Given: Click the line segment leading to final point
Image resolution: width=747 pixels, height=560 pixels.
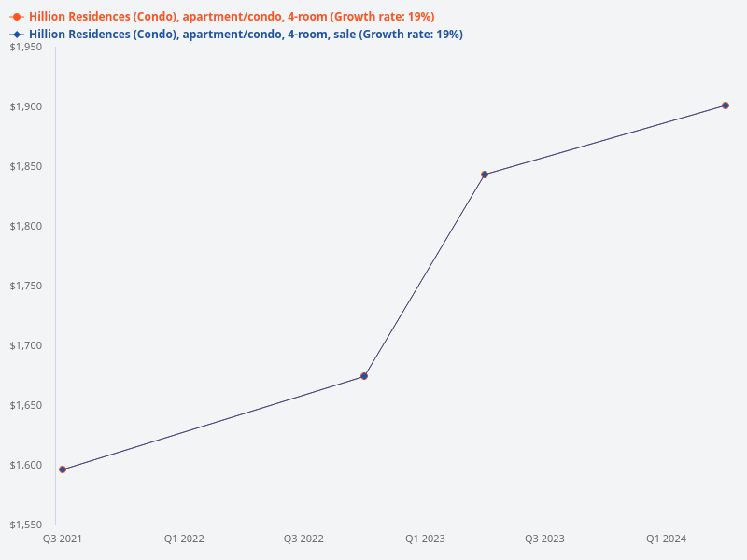Looking at the screenshot, I should 605,140.
